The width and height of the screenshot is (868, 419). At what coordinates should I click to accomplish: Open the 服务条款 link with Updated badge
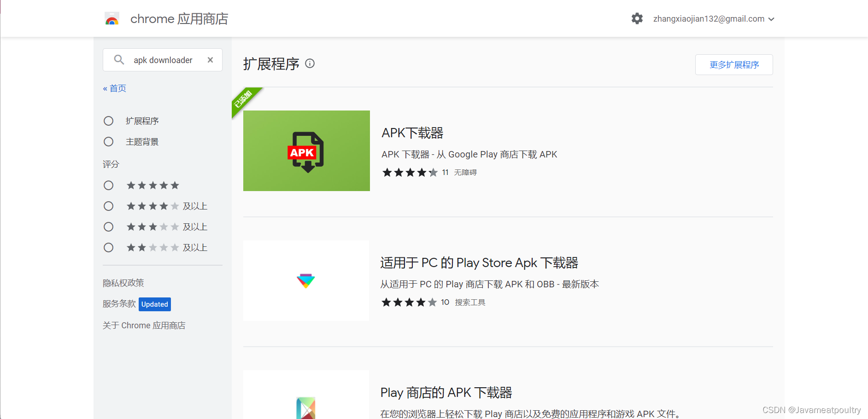(x=119, y=304)
